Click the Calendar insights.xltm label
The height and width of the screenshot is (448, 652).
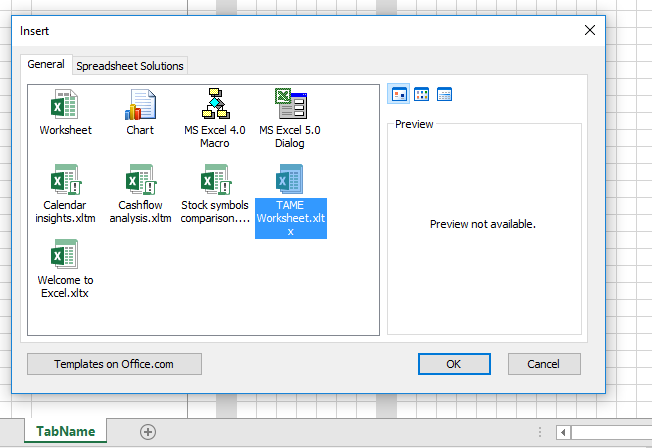pos(65,211)
